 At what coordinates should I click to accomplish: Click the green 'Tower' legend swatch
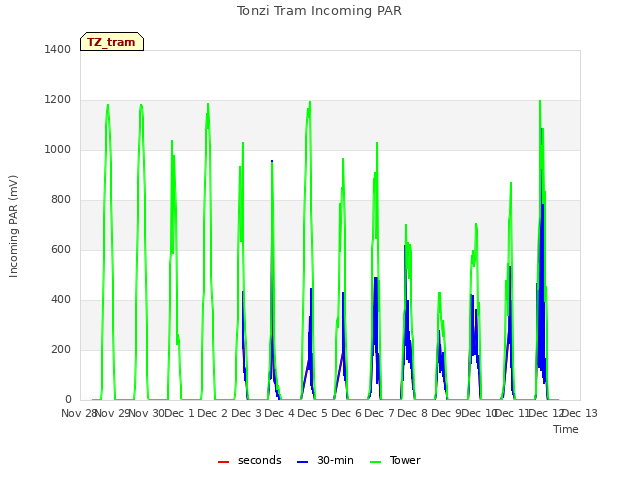[x=375, y=462]
